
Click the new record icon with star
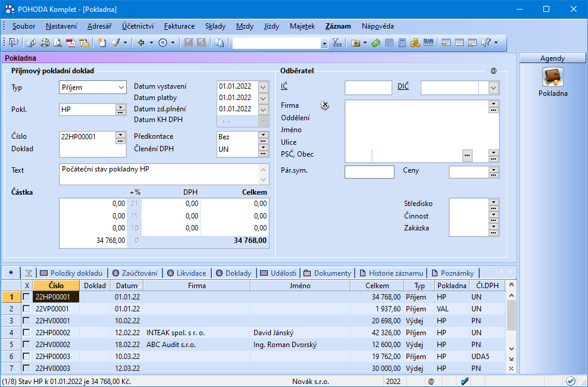(x=102, y=43)
